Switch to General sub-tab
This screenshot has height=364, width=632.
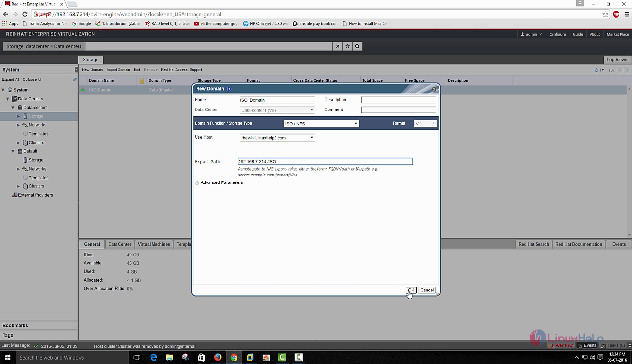[92, 244]
